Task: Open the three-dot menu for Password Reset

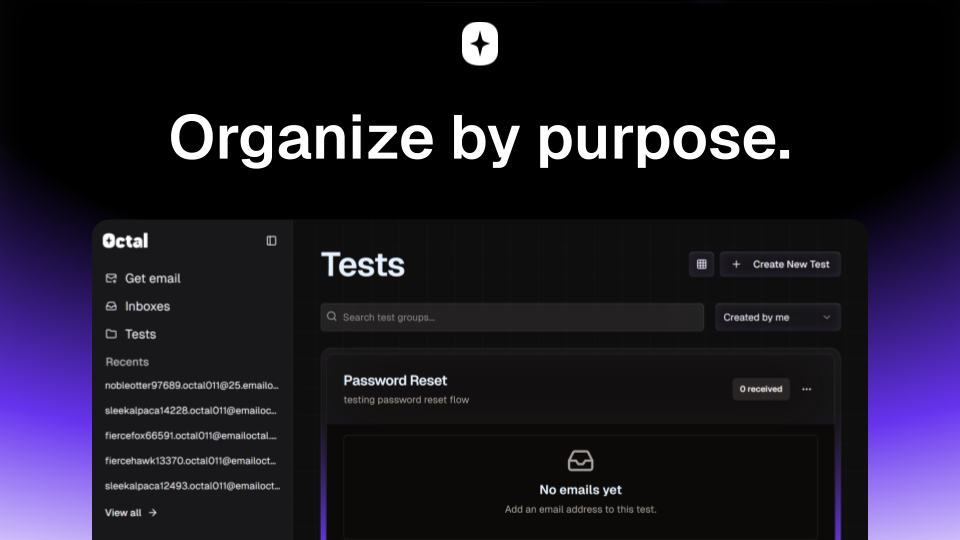Action: point(806,389)
